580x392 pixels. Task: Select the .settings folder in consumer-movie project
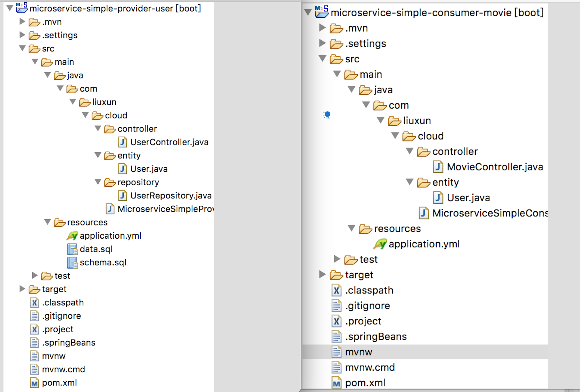(x=366, y=44)
